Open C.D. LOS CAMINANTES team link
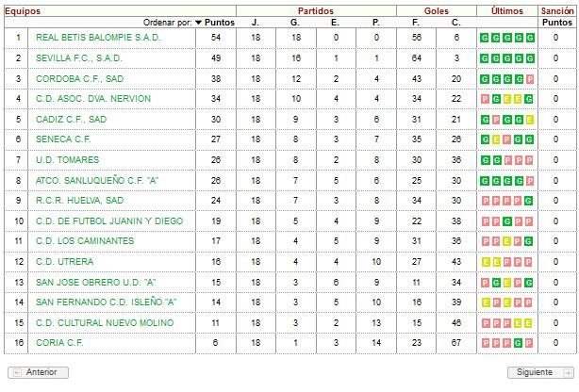 (85, 240)
